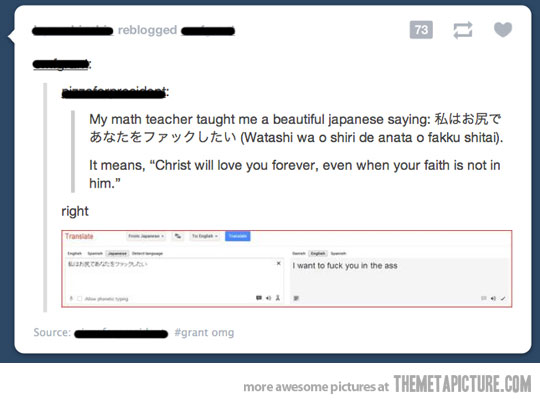Viewport: 540px width, 403px height.
Task: Open the 73 notes count badge
Action: coord(421,30)
